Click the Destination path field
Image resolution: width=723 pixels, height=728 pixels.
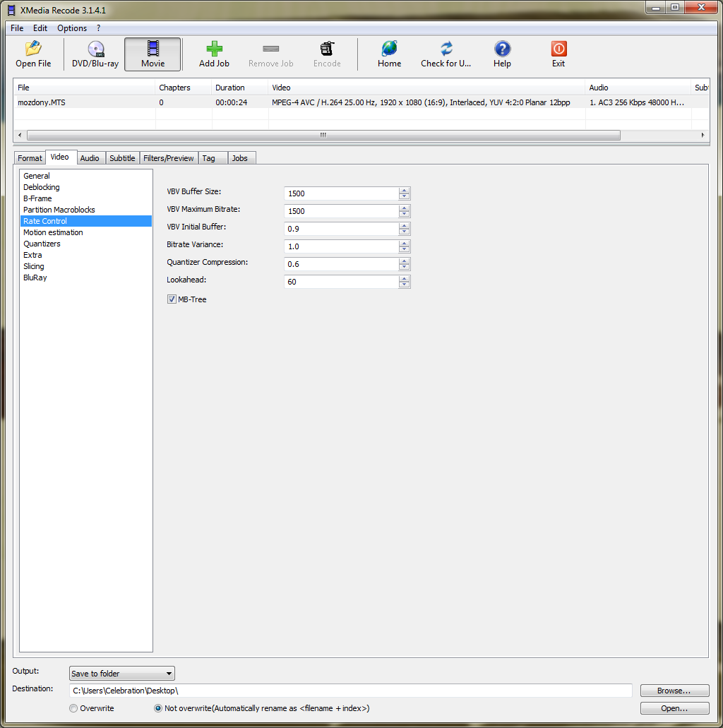(x=351, y=691)
